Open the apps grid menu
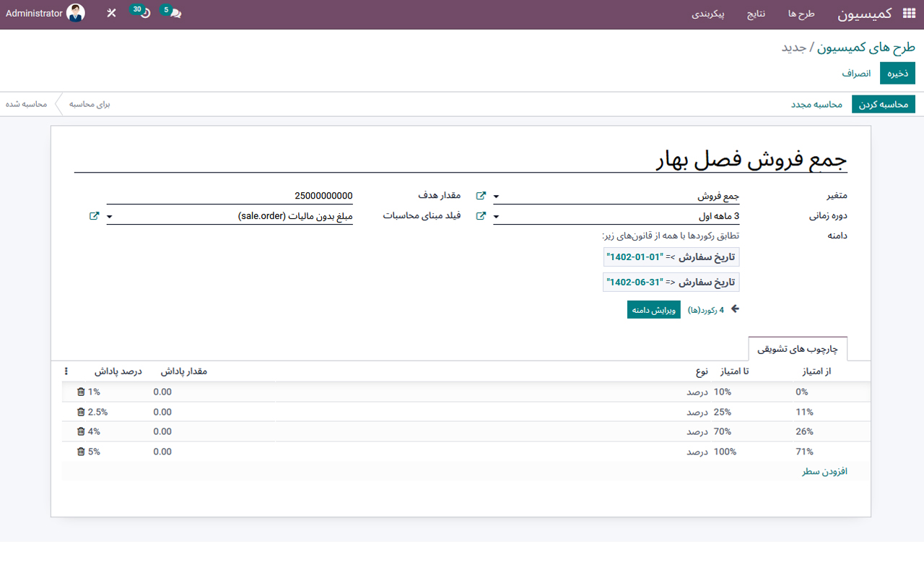 (x=911, y=12)
